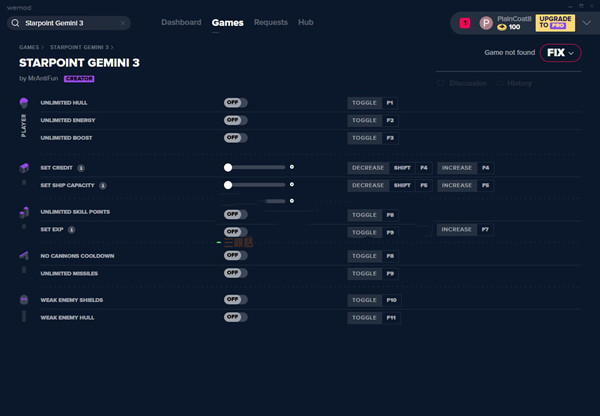Clear the search with the X icon
Screen dimensions: 600x416
[123, 23]
